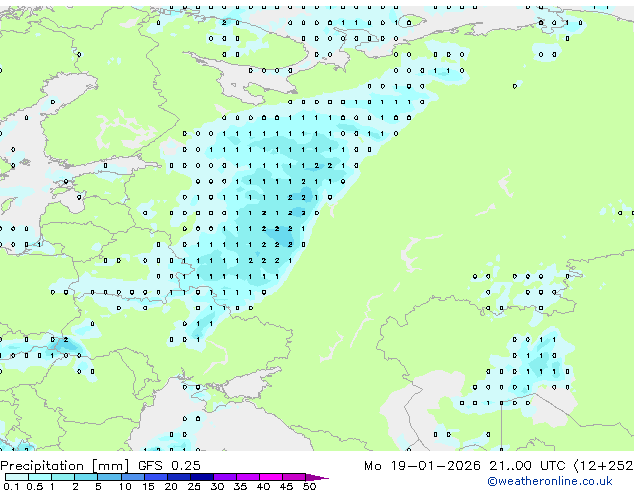Viewport: 634px width, 490px height.
Task: Click the 30–35 mm purple legend swatch
Action: tap(225, 477)
